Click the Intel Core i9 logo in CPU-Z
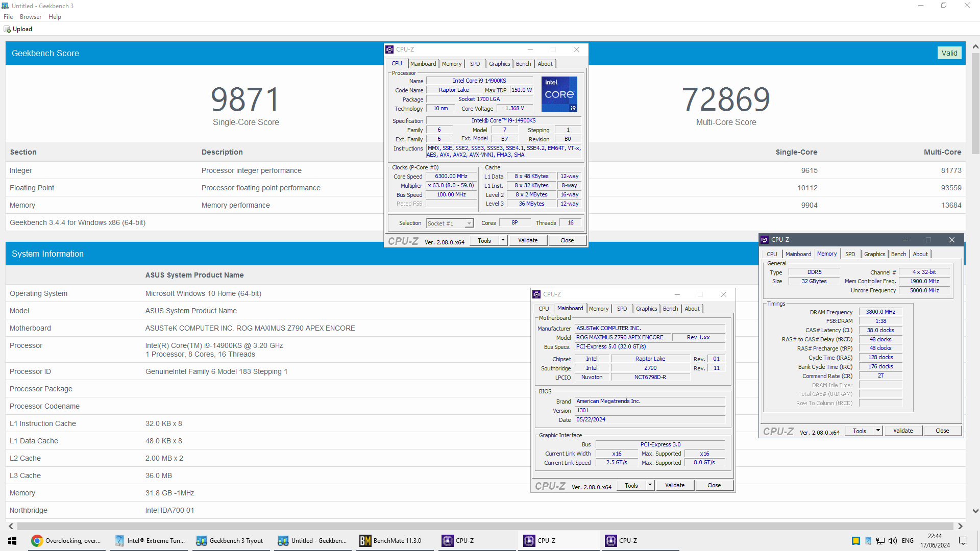This screenshot has height=551, width=980. coord(559,94)
